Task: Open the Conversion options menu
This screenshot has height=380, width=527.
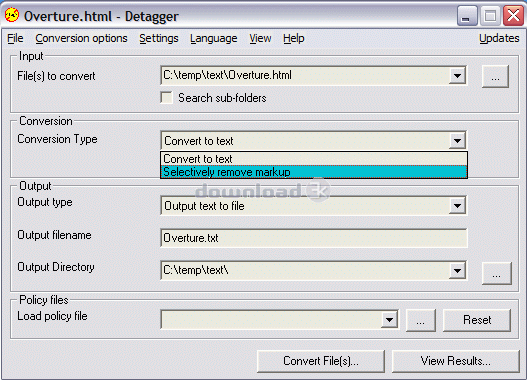Action: (81, 38)
